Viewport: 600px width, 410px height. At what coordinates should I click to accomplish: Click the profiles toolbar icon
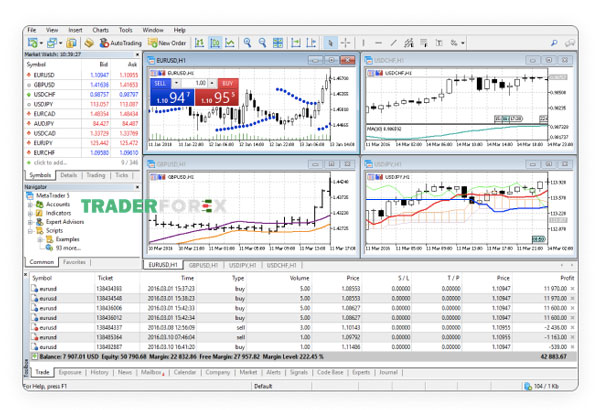(x=52, y=43)
